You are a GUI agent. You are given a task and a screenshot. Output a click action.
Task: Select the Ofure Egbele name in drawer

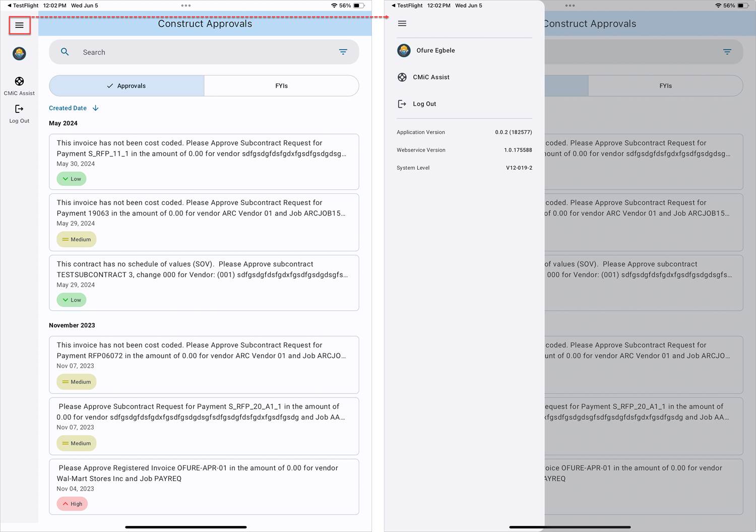pyautogui.click(x=435, y=50)
